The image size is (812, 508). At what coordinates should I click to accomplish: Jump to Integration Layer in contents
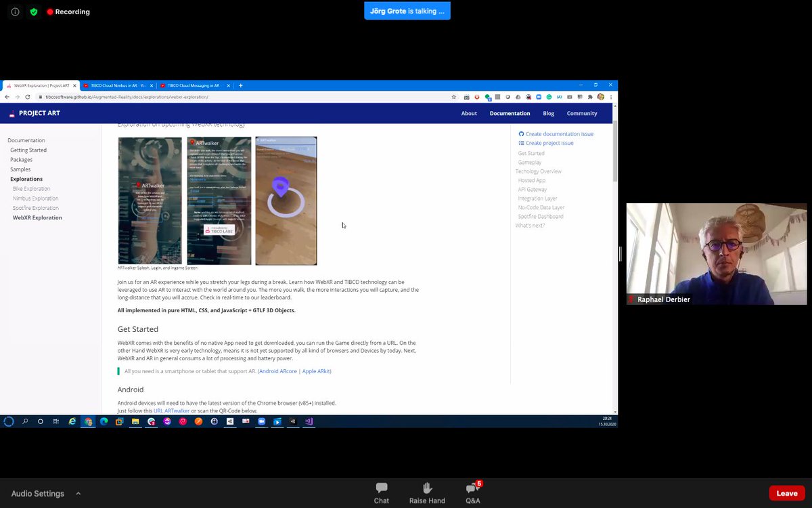click(538, 198)
